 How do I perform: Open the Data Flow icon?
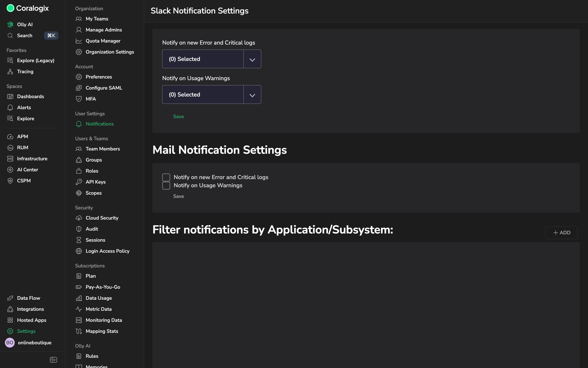[x=10, y=298]
